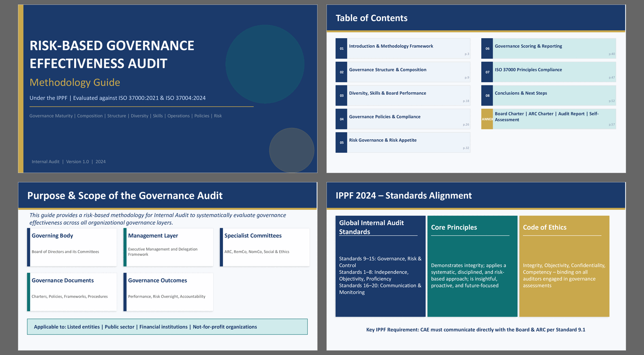Screen dimensions: 644x355
Task: Click the teal Core Principles panel
Action: (472, 266)
